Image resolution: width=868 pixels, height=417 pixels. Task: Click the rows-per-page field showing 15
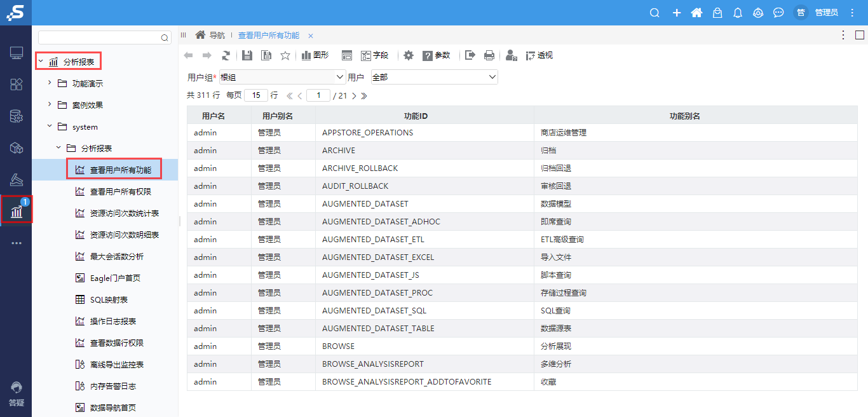pyautogui.click(x=256, y=95)
